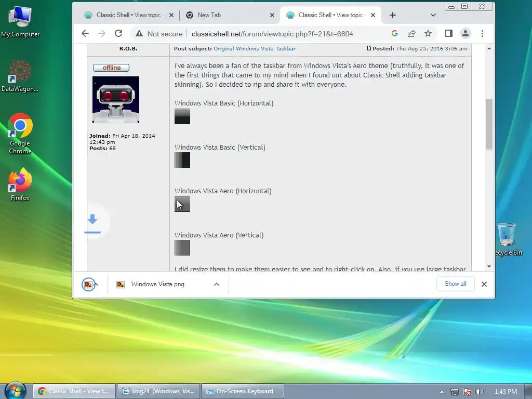Viewport: 532px width, 399px height.
Task: Click the network tray icon
Action: point(454,392)
